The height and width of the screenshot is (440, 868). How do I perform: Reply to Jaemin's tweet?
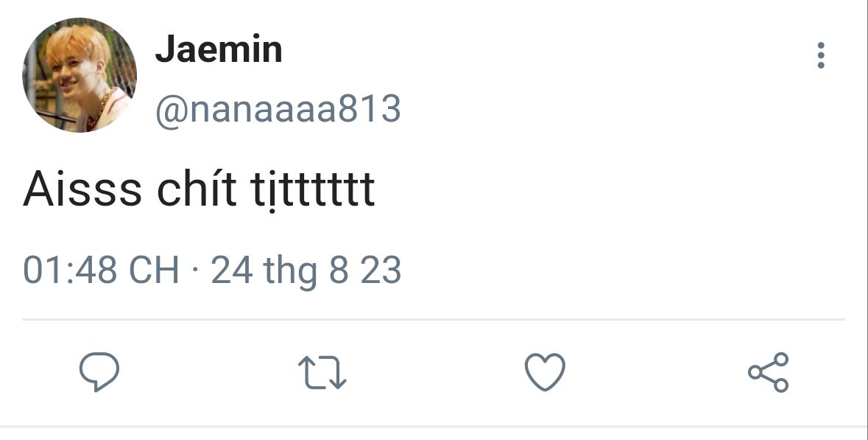(99, 372)
